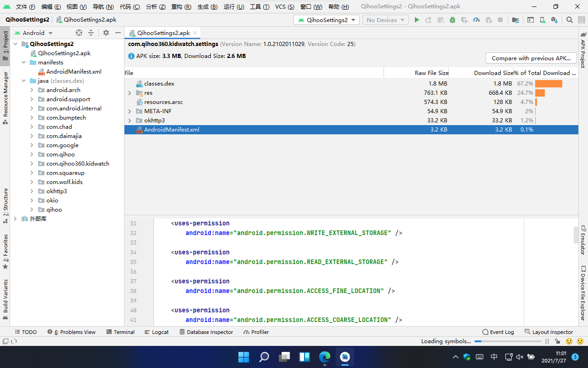This screenshot has width=588, height=368.
Task: Click tool window quick access icon bottom-left
Action: point(5,341)
